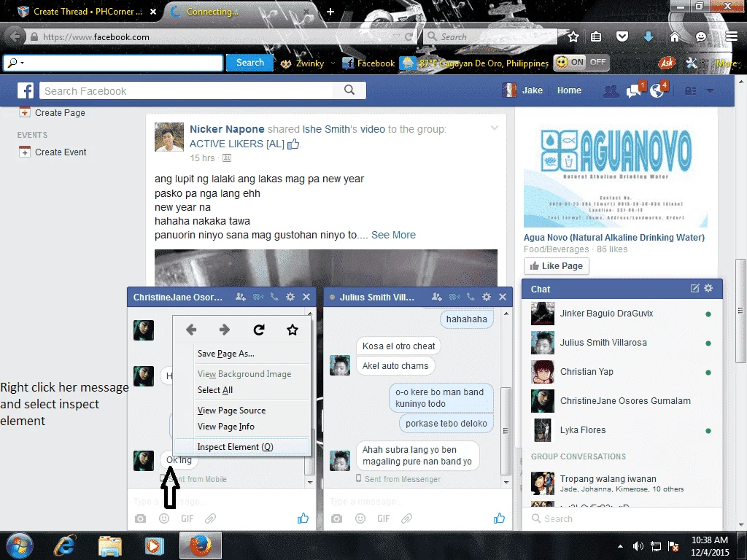
Task: Open chat with Jinker Baguio DraGuvix
Action: 622,314
